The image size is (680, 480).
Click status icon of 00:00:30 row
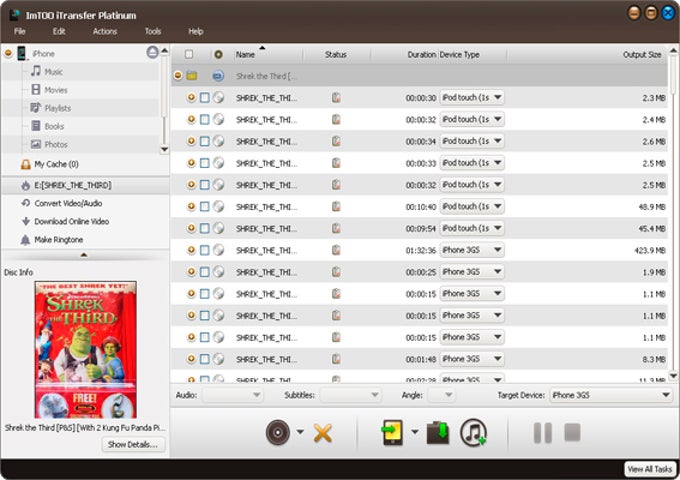(x=336, y=98)
